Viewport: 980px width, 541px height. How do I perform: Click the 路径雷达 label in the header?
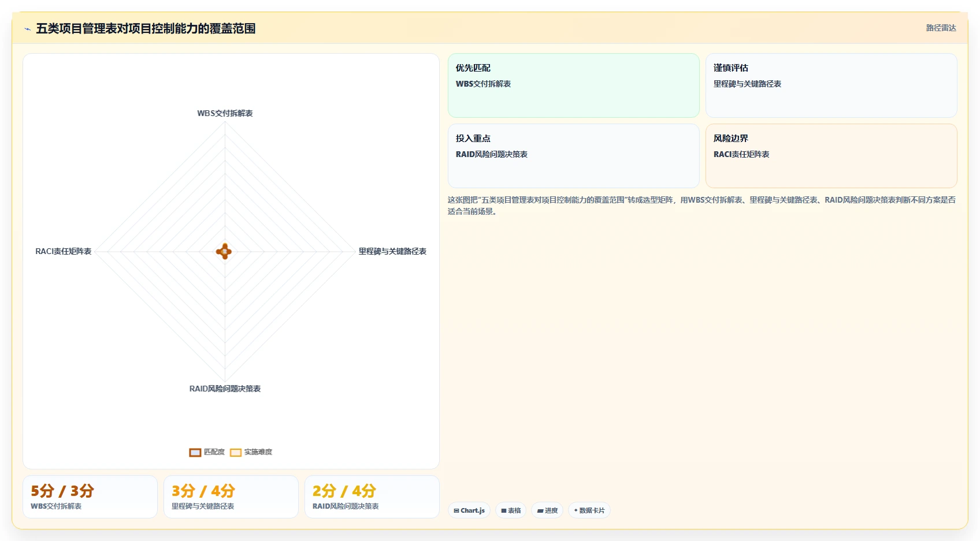pos(941,28)
